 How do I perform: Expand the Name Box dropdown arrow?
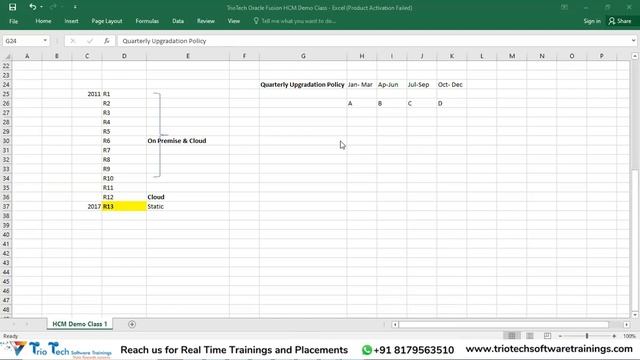45,41
